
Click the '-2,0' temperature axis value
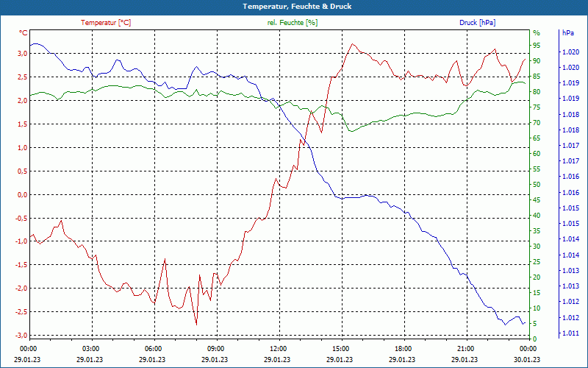coord(21,288)
